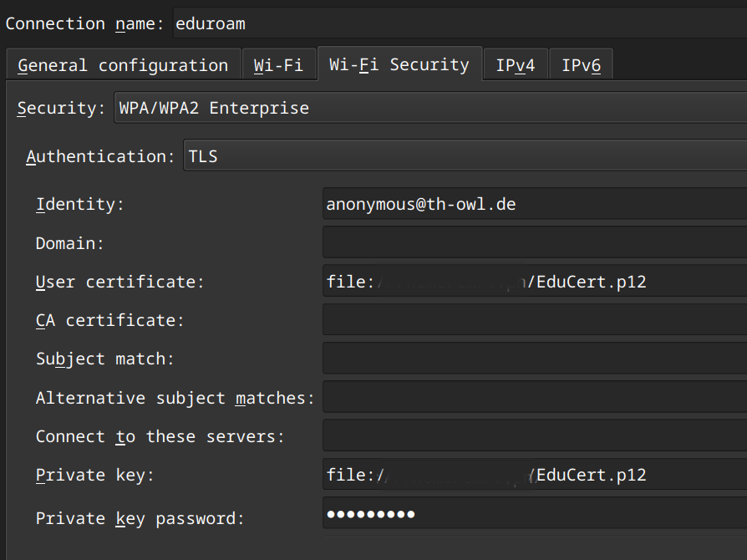This screenshot has width=747, height=560.
Task: Focus the Alternative subject matches input box
Action: click(x=534, y=398)
